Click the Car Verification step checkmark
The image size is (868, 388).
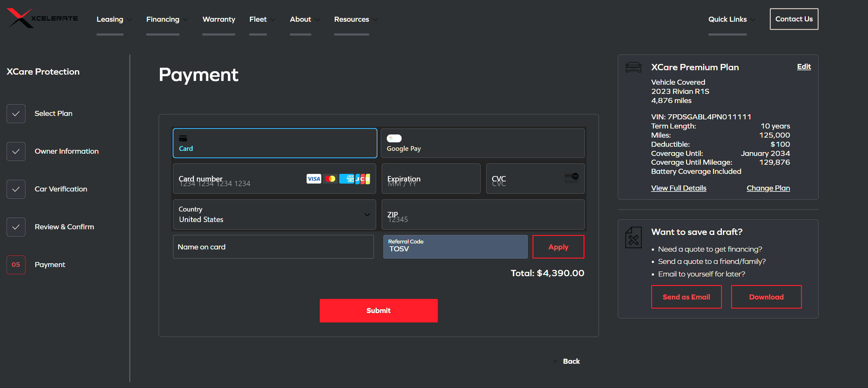pyautogui.click(x=16, y=189)
